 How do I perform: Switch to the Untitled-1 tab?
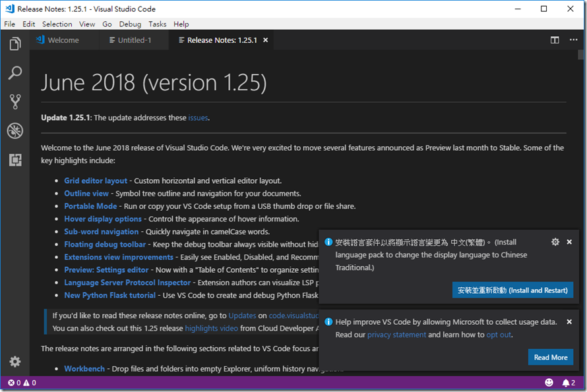point(134,40)
